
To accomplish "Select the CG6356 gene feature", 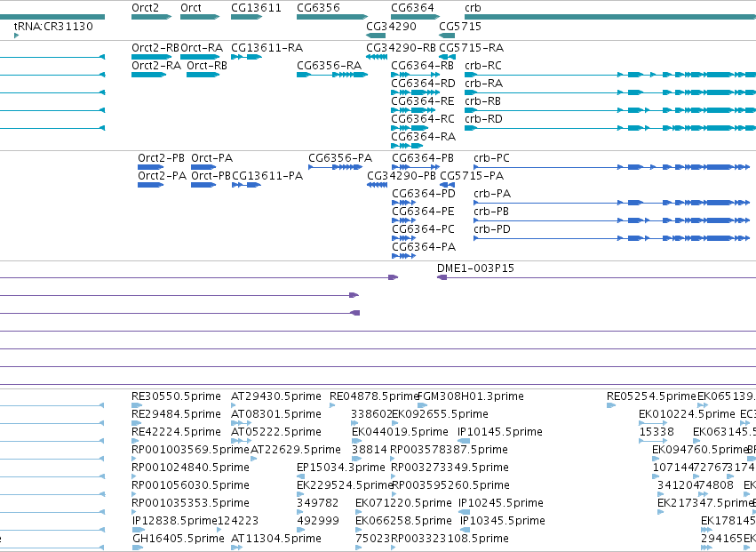I will (x=332, y=17).
